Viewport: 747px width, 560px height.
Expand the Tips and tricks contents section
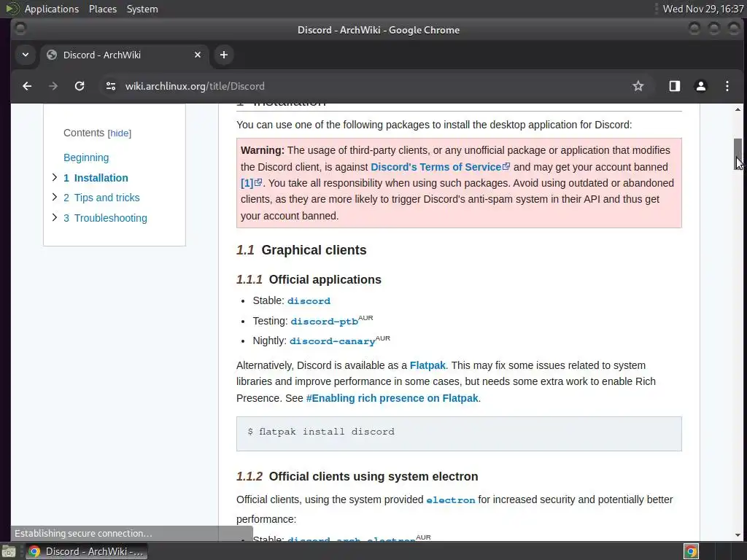(x=54, y=197)
